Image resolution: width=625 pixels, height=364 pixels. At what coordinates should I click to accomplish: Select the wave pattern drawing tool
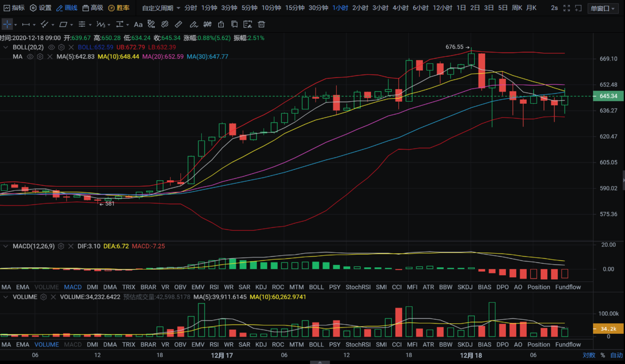click(100, 24)
